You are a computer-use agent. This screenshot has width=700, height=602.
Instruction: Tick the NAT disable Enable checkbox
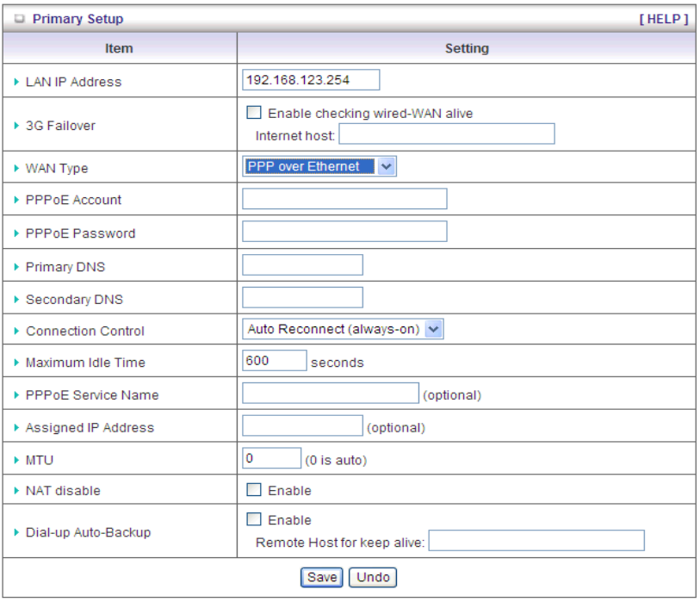[x=254, y=490]
